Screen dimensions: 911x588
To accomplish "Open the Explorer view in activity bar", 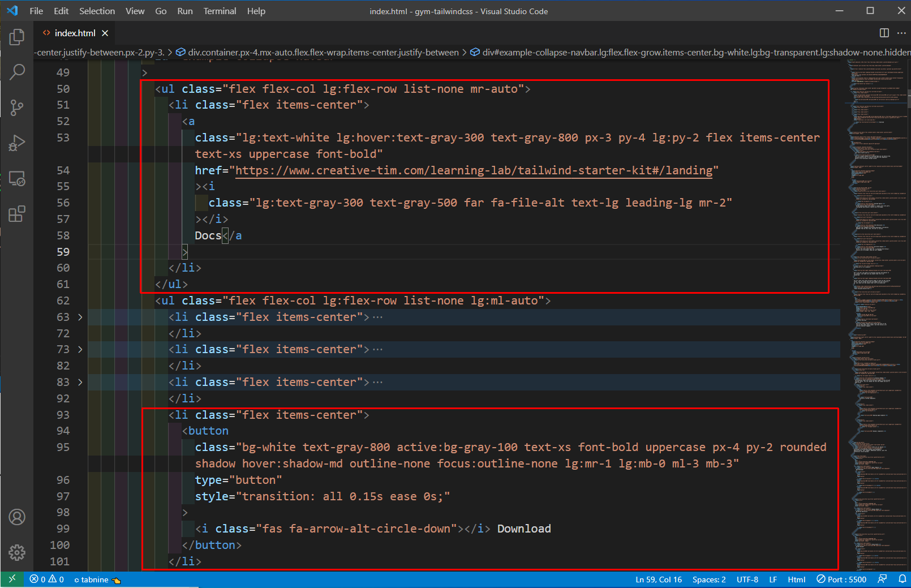I will (17, 37).
